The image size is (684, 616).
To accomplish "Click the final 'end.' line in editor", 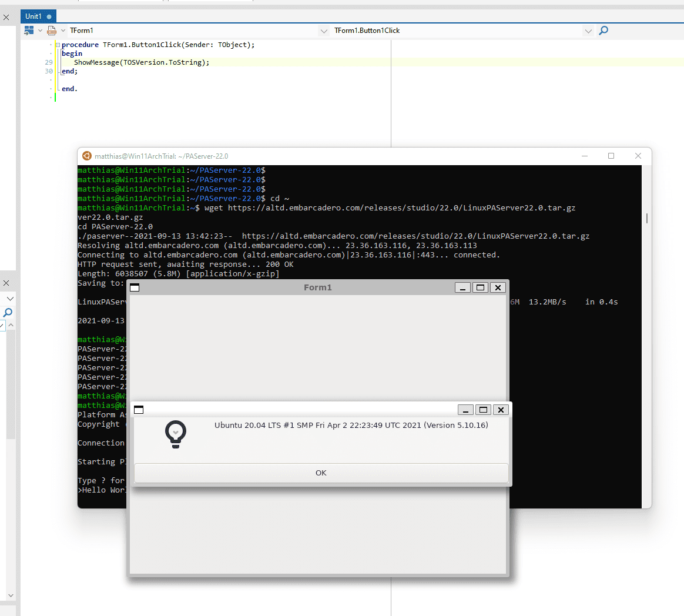I will coord(69,89).
